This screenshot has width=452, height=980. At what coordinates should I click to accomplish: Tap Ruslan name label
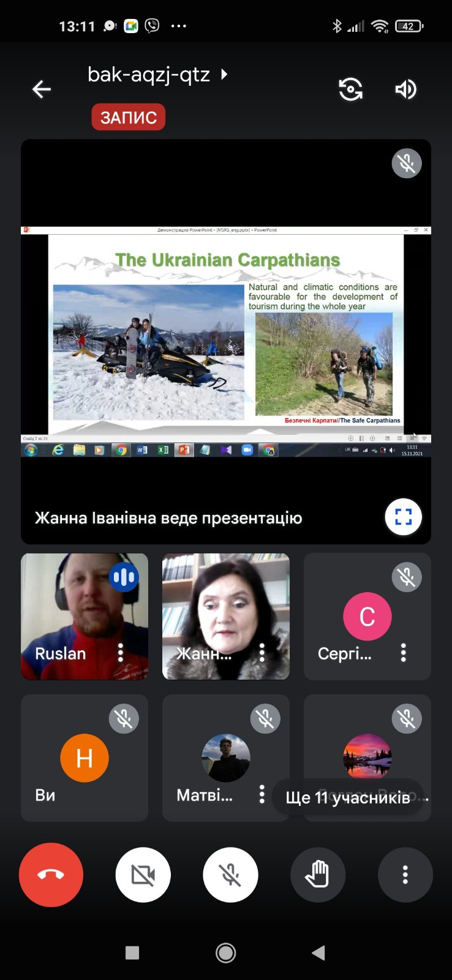(x=61, y=653)
